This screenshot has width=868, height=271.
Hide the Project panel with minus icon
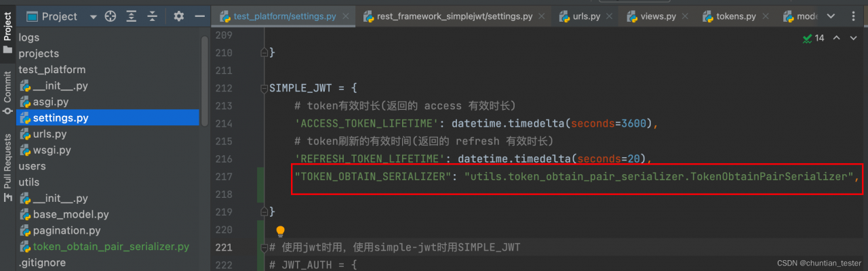[199, 16]
